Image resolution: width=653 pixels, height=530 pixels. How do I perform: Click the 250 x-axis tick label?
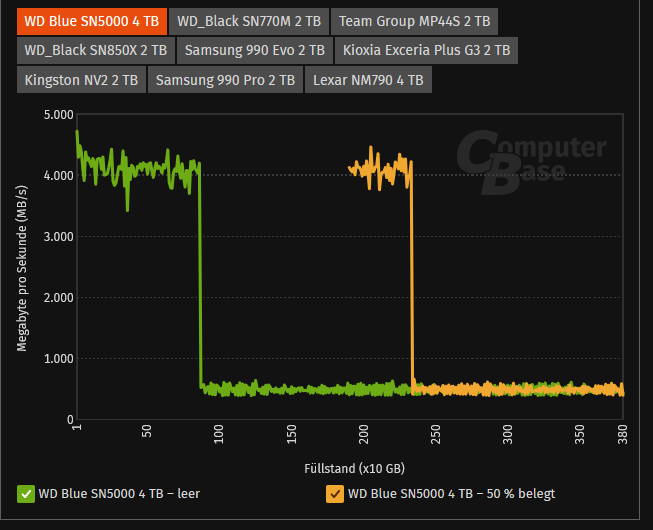pos(436,434)
